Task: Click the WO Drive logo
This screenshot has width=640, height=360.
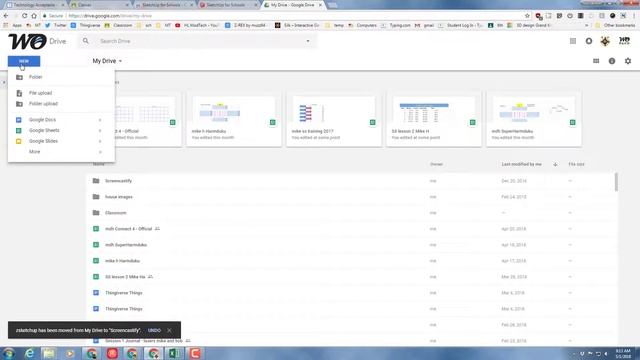Action: pyautogui.click(x=37, y=41)
